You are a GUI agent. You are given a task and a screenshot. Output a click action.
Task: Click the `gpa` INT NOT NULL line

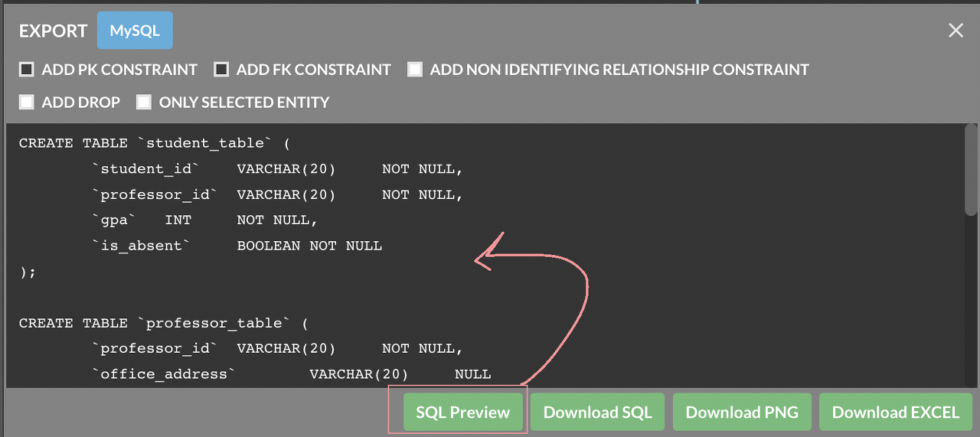(205, 220)
